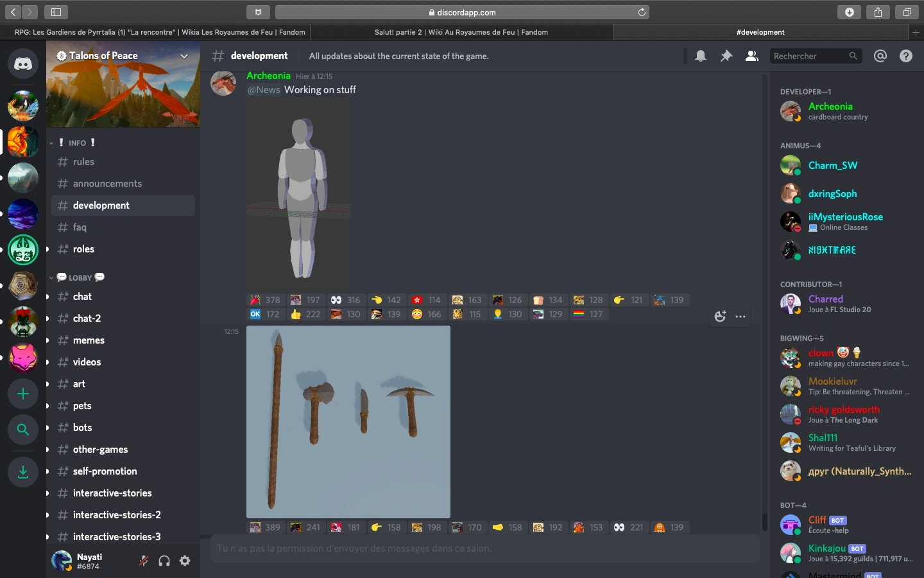Screen dimensions: 924x578
Task: Click the thumbs up reaction with 222
Action: [x=305, y=314]
